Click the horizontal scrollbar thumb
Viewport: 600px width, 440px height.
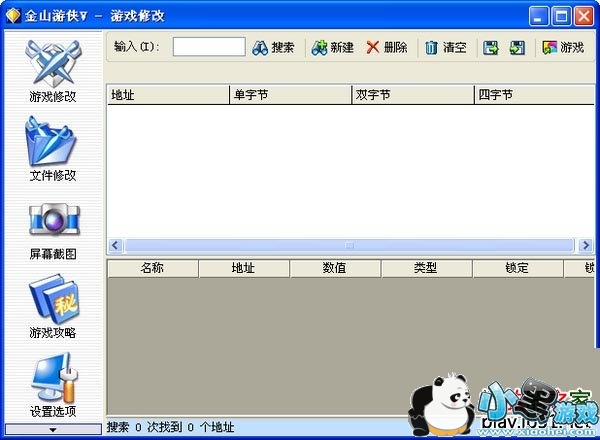pos(349,245)
